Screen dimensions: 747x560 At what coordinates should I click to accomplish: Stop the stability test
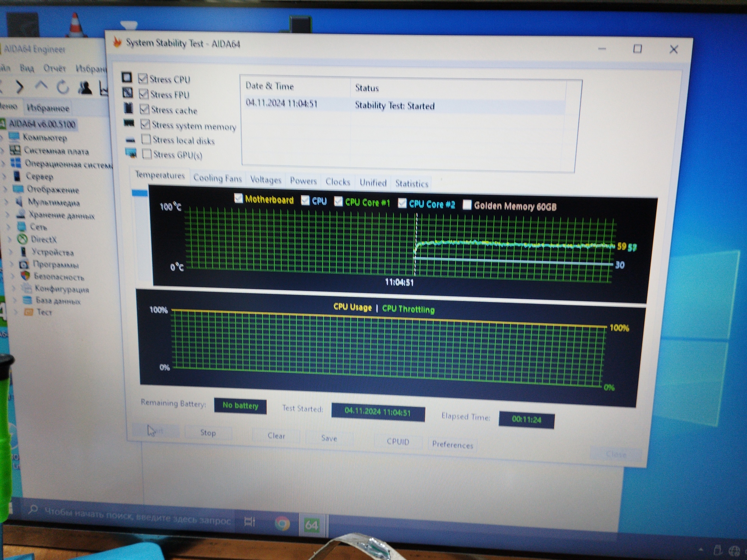tap(208, 432)
